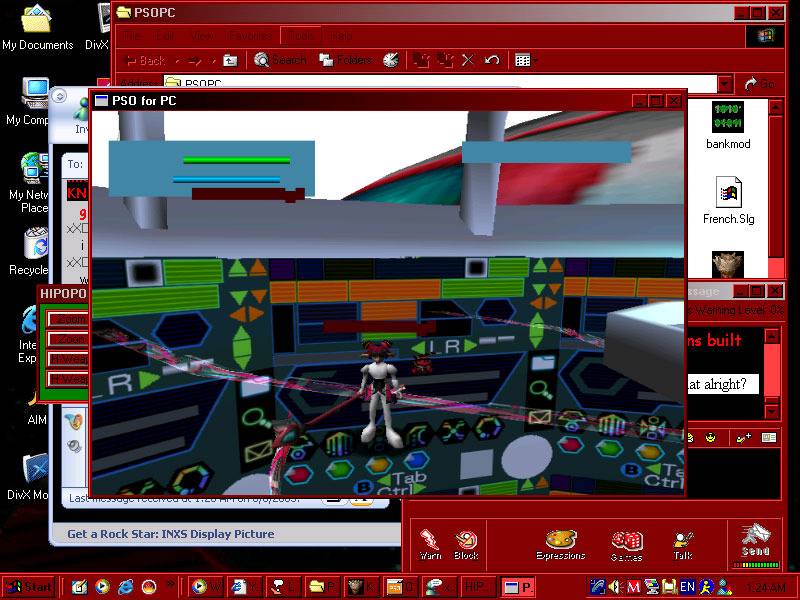Click the AIM running man tray icon
Screen dimensions: 800x600
coord(707,587)
